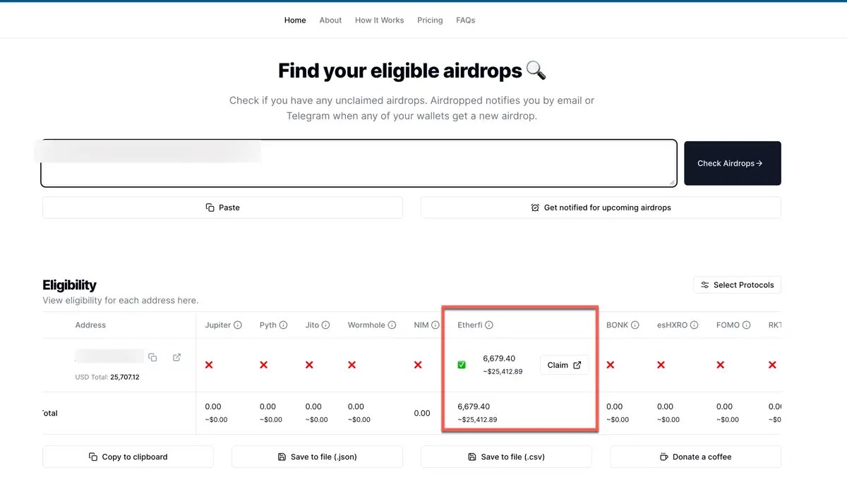Open the Pricing page
This screenshot has width=847, height=504.
(430, 20)
